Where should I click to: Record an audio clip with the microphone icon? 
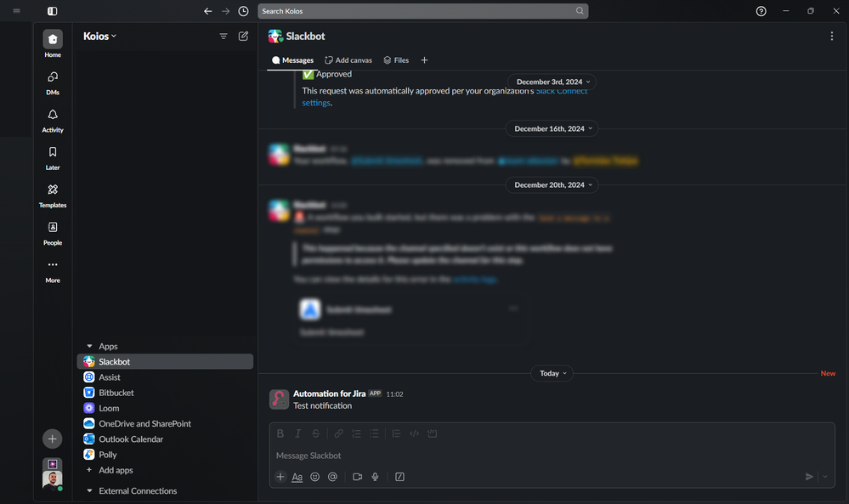click(x=375, y=477)
